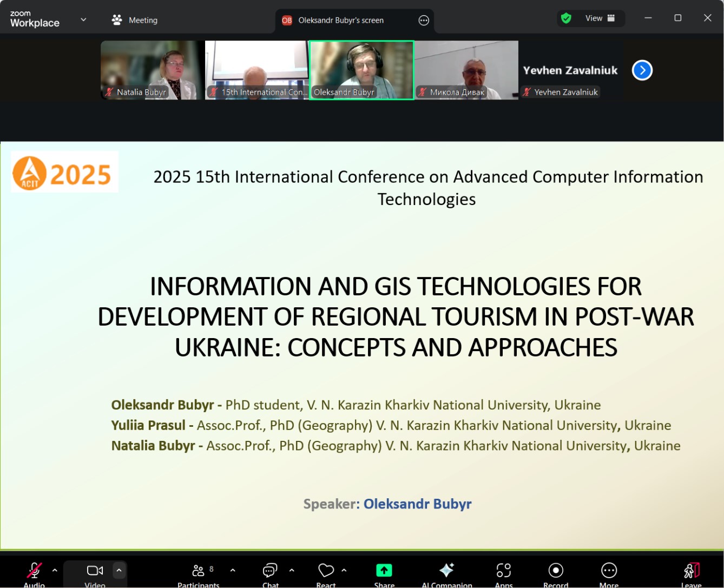Unmute the microphone with Audio button

34,573
